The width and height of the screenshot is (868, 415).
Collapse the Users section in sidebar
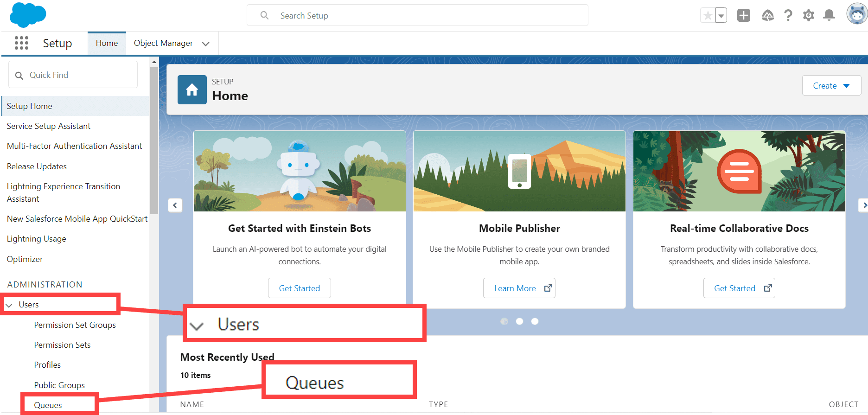[x=9, y=305]
